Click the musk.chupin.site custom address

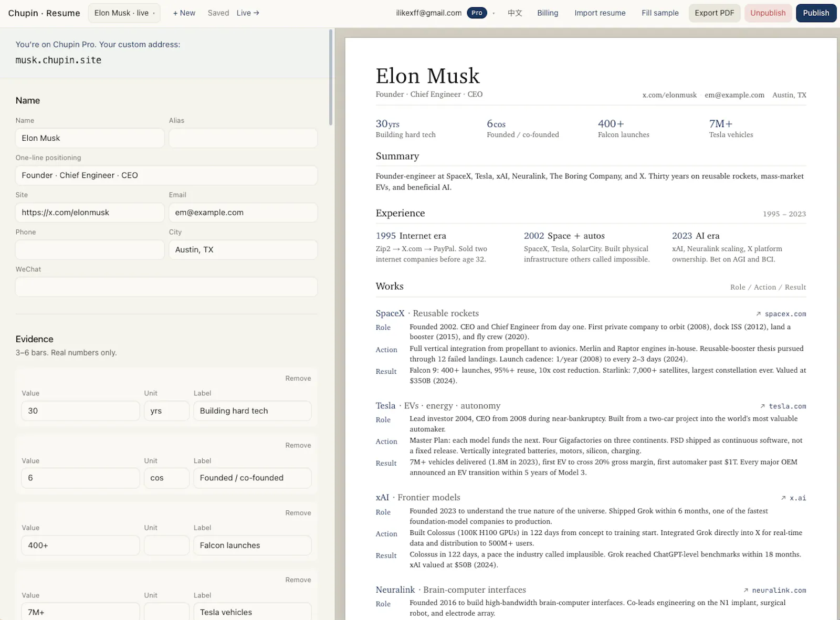point(58,60)
